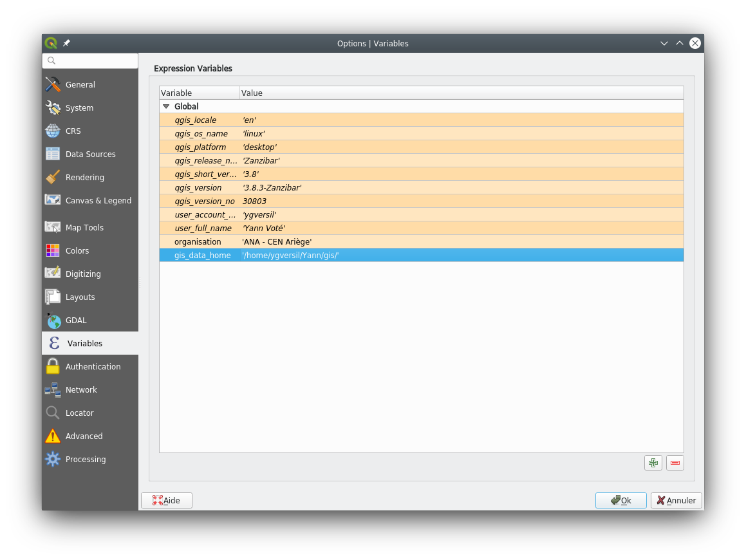The width and height of the screenshot is (746, 560).
Task: Add a new variable with green plus
Action: tap(653, 463)
